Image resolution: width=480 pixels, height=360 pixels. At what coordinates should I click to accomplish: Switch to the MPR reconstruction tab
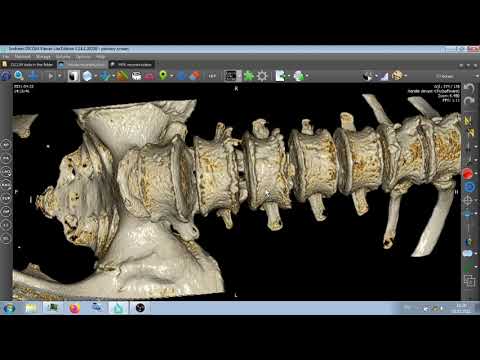[132, 65]
